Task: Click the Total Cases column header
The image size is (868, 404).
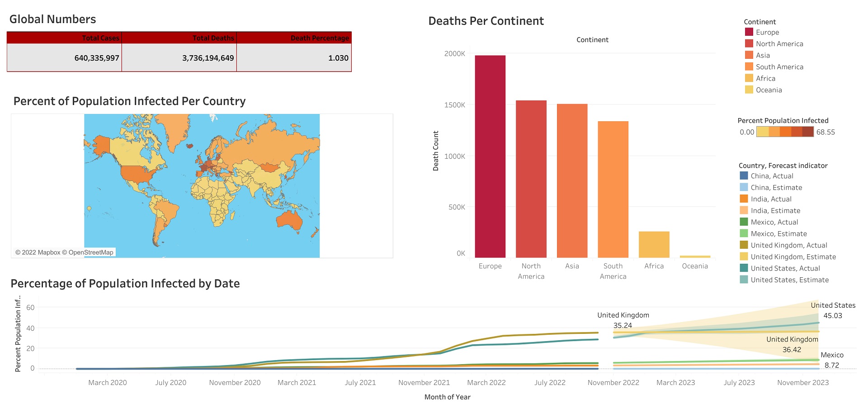Action: point(100,38)
